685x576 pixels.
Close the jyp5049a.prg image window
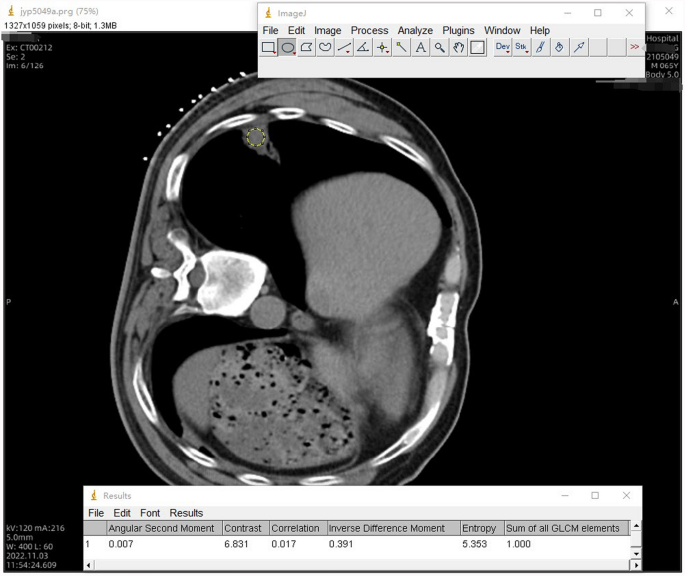[x=669, y=11]
